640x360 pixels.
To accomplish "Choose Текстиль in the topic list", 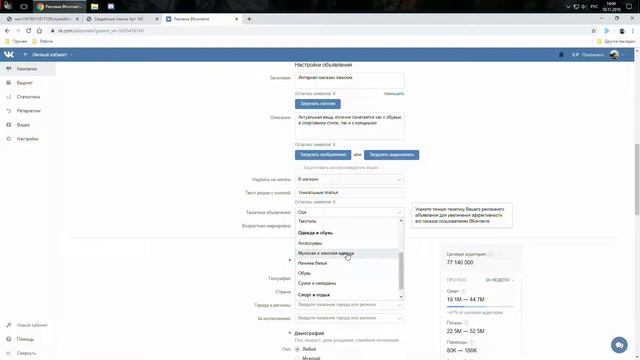I will (347, 221).
